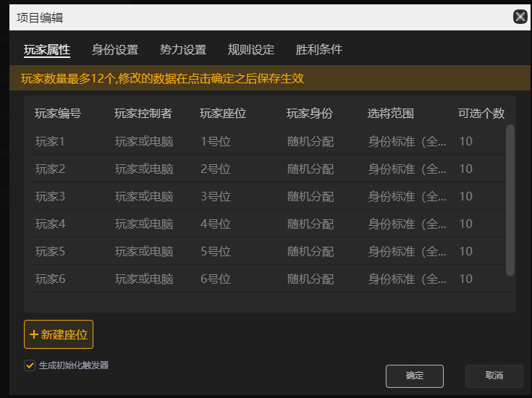The image size is (532, 398).
Task: Switch to the 规则设定 tab
Action: [x=250, y=50]
